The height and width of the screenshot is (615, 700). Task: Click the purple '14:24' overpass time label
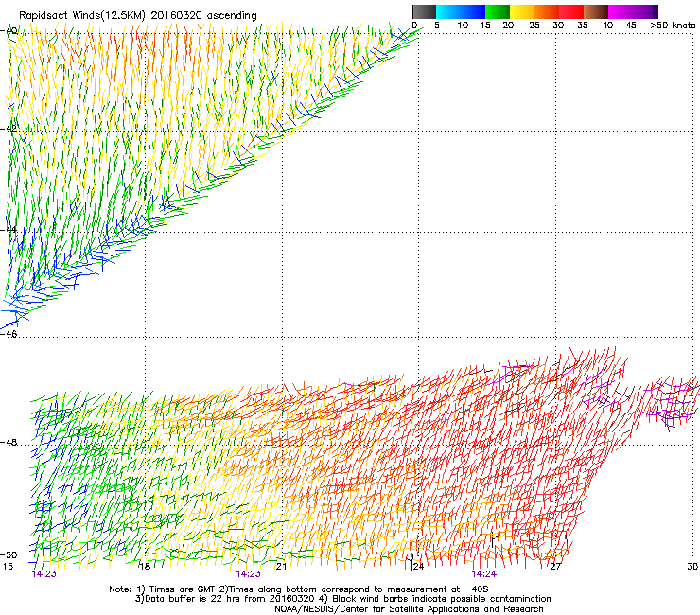coord(483,574)
